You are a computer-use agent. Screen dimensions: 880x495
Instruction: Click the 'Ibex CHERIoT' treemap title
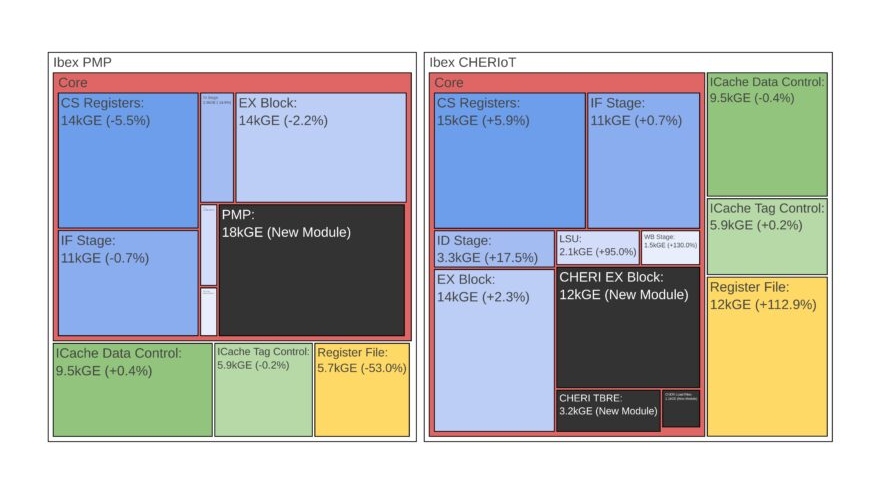point(473,62)
